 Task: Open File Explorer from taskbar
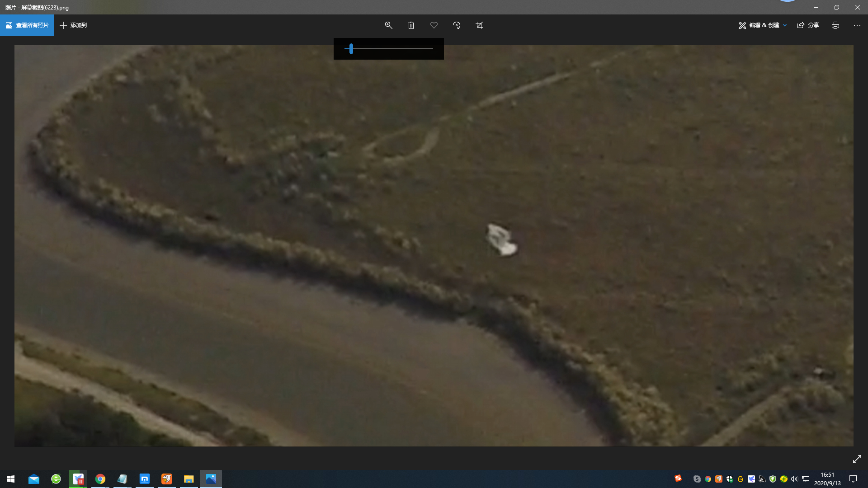point(189,479)
